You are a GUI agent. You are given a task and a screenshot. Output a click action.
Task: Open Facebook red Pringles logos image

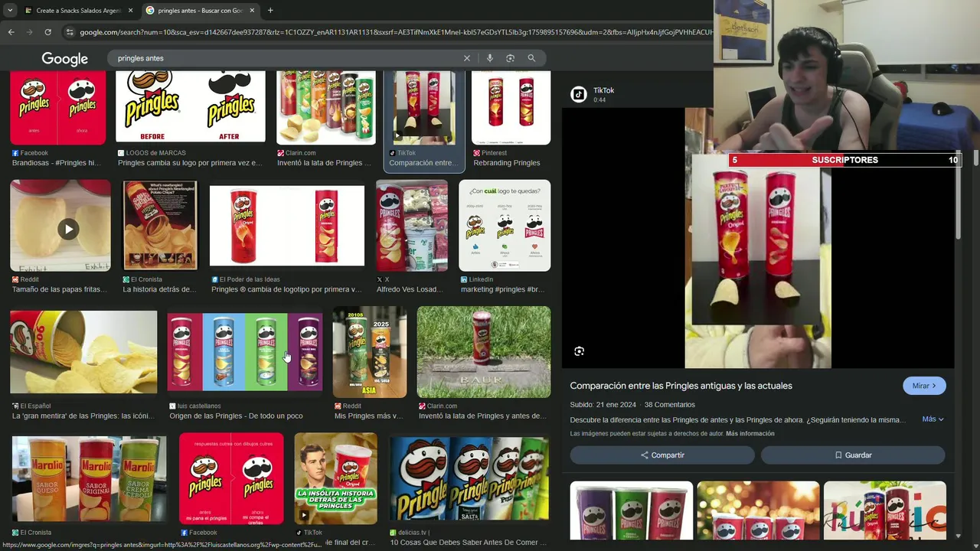click(231, 479)
